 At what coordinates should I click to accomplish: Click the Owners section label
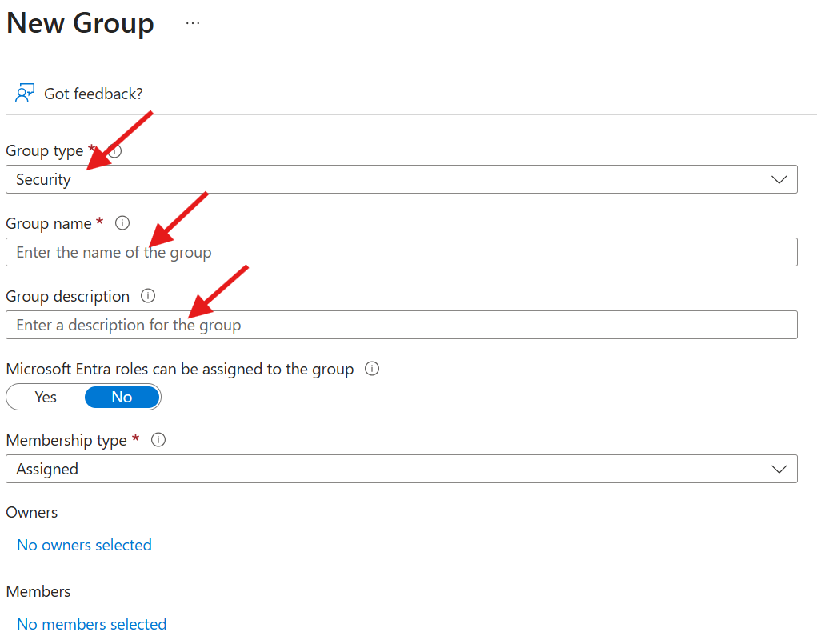click(x=32, y=512)
